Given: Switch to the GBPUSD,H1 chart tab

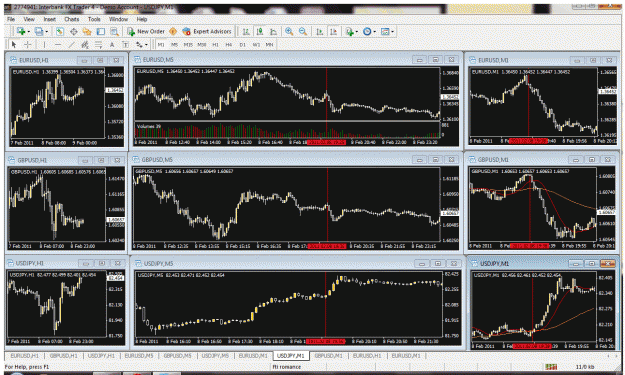Looking at the screenshot, I should (63, 355).
